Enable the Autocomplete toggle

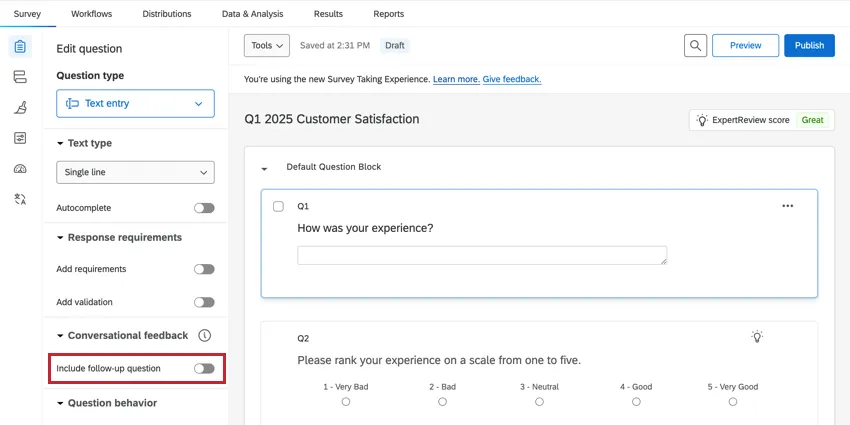(204, 208)
